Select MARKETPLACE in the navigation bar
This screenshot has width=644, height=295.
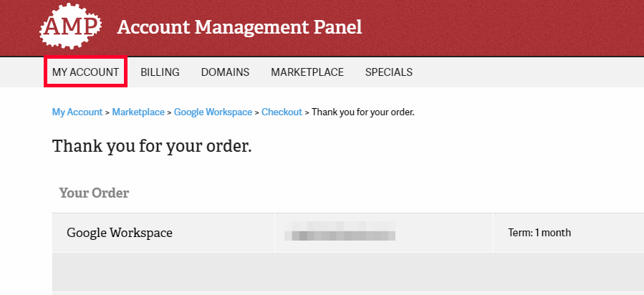coord(307,72)
